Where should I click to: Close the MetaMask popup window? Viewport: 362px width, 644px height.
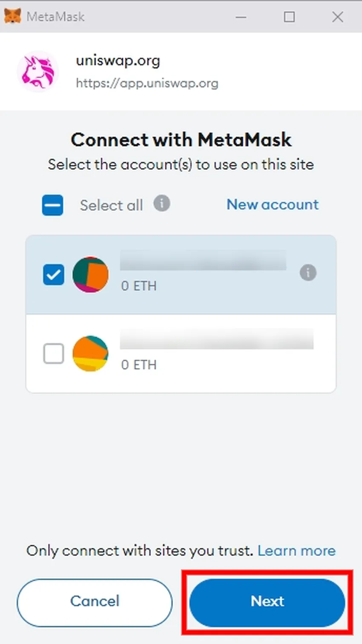[x=338, y=17]
